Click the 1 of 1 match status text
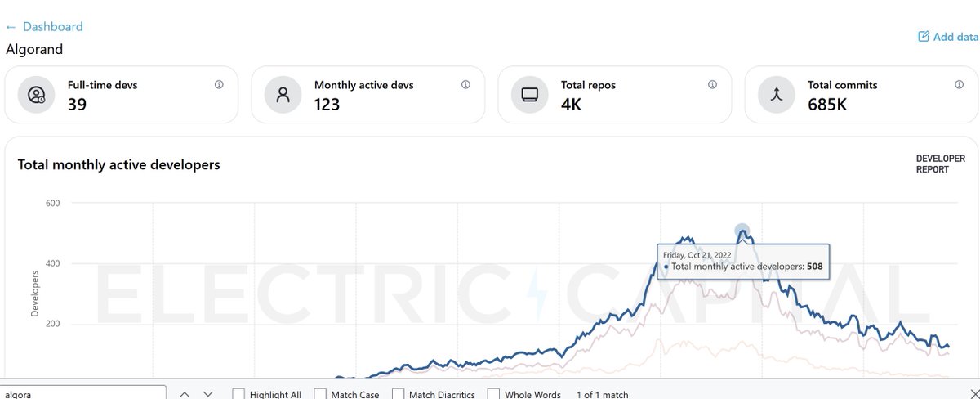Viewport: 980px width, 399px height. (x=603, y=395)
